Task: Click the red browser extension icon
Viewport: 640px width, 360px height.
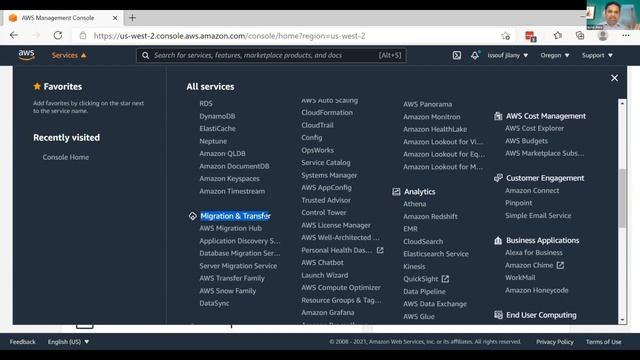Action: (x=530, y=36)
